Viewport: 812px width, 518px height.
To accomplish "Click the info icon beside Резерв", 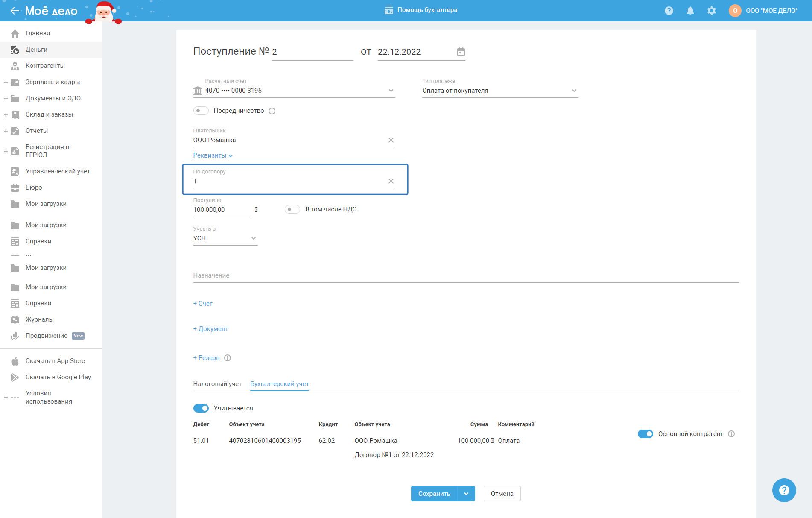I will pyautogui.click(x=228, y=358).
